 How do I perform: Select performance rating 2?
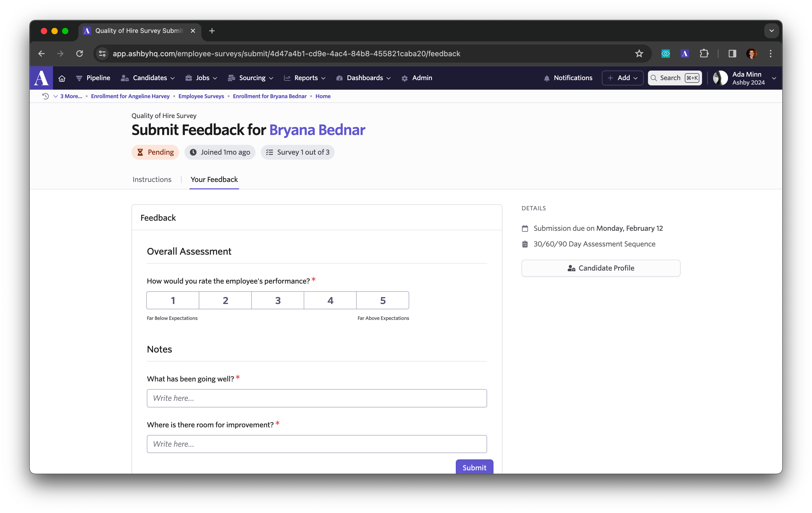tap(225, 300)
